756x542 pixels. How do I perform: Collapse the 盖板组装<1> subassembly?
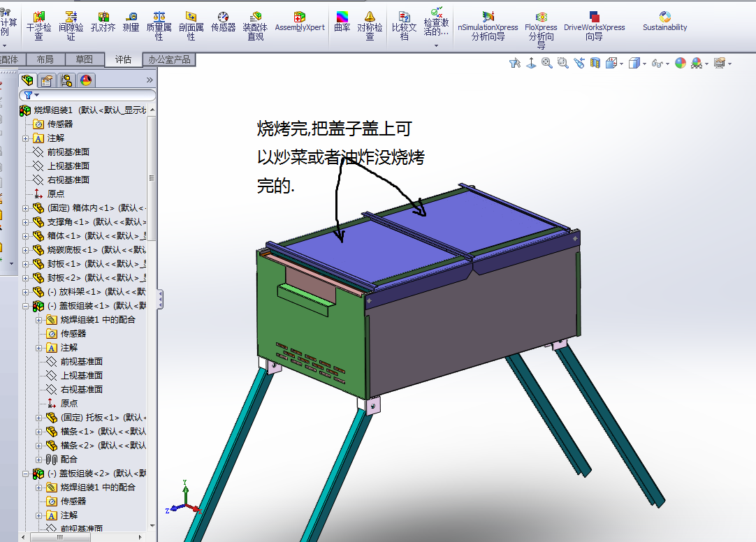coord(26,306)
